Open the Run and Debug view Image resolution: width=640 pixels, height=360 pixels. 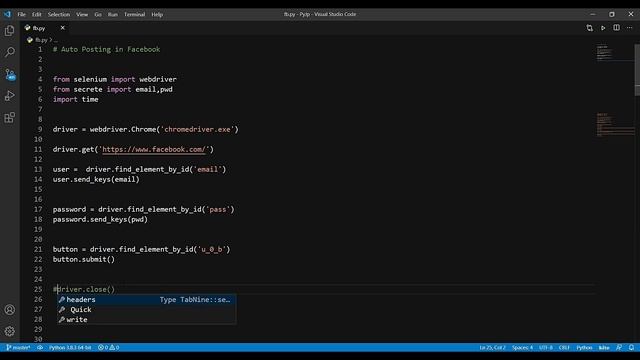(9, 96)
